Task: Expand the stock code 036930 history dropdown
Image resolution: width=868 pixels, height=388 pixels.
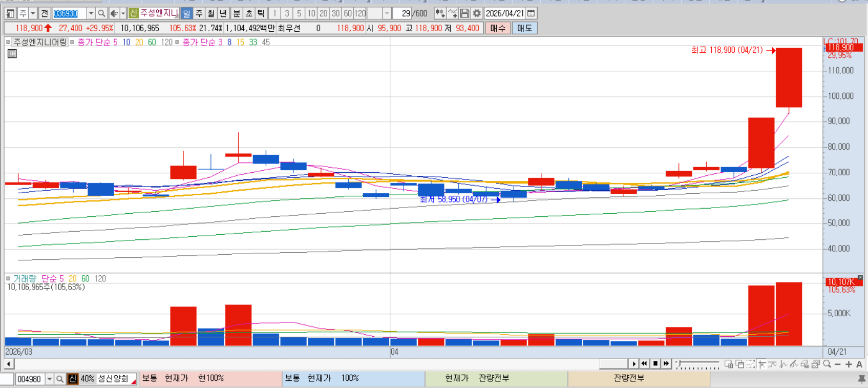Action: coord(91,13)
